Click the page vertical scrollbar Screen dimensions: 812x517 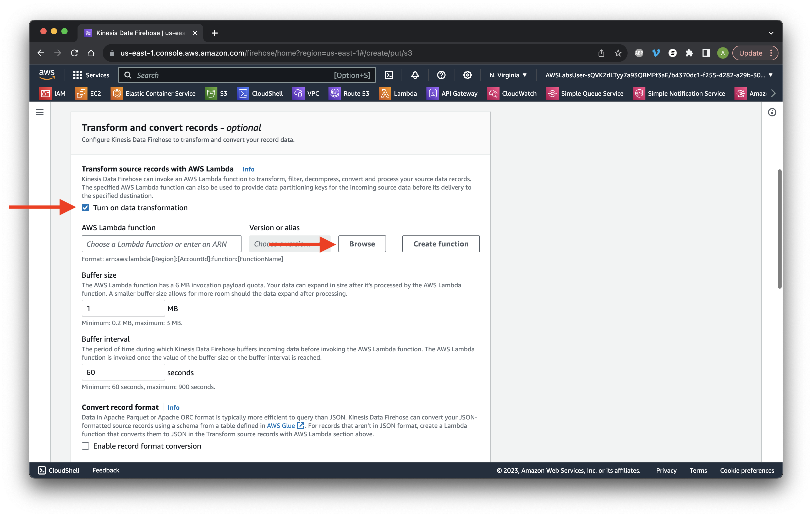tap(779, 229)
